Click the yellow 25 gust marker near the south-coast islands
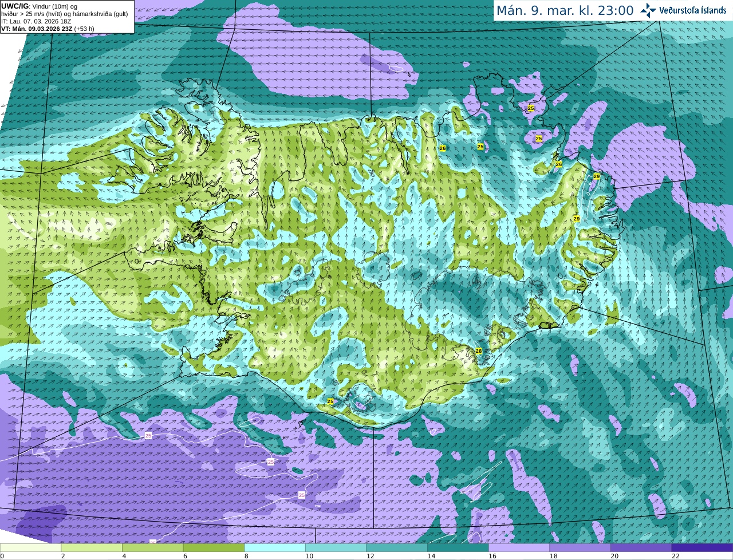The width and height of the screenshot is (733, 560). (x=330, y=401)
